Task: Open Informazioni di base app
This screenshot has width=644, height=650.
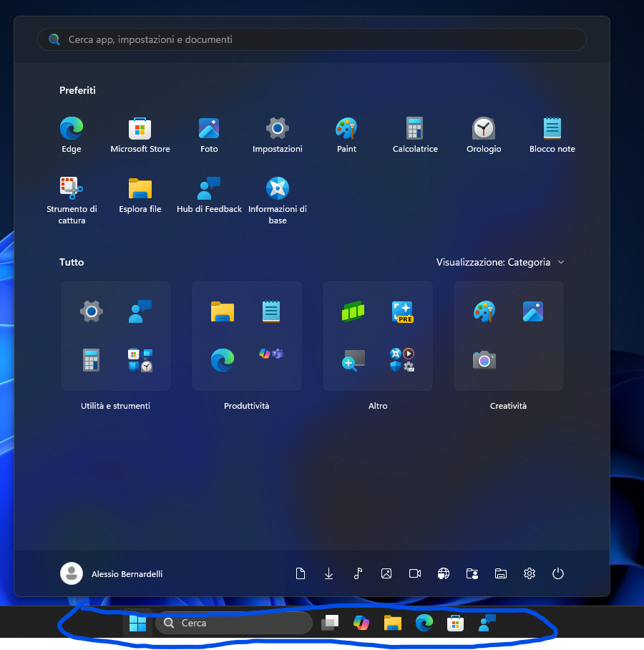Action: (277, 200)
